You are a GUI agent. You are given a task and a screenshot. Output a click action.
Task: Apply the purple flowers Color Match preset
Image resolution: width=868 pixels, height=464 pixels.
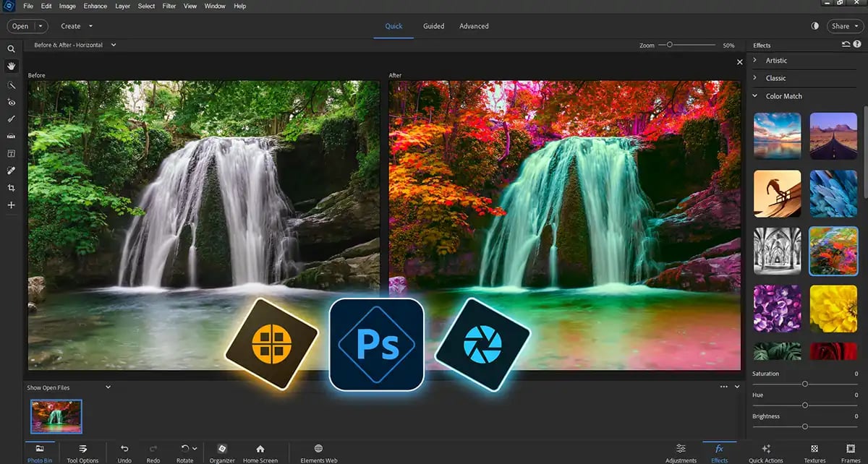(x=778, y=309)
